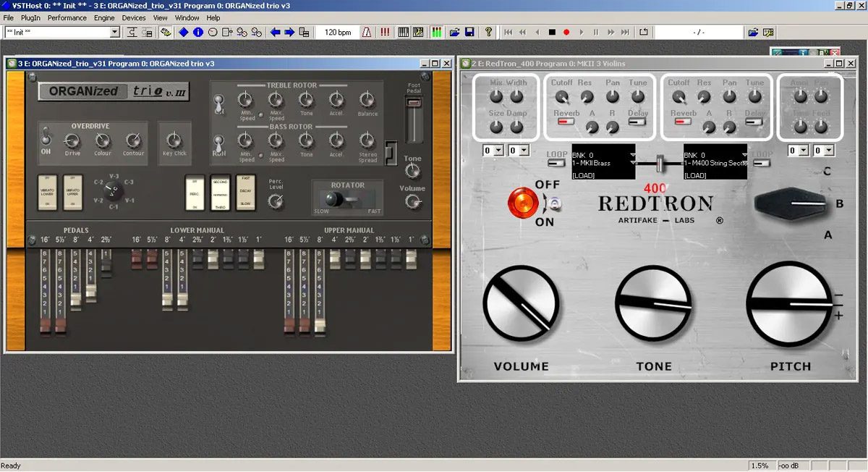Click the red exclamation marks panic icon

pos(385,33)
